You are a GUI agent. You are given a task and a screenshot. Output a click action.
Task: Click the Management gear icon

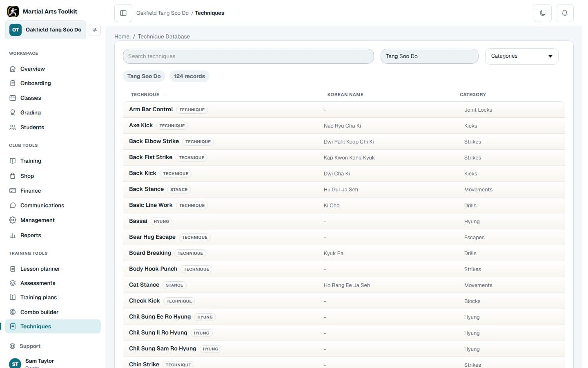click(13, 220)
